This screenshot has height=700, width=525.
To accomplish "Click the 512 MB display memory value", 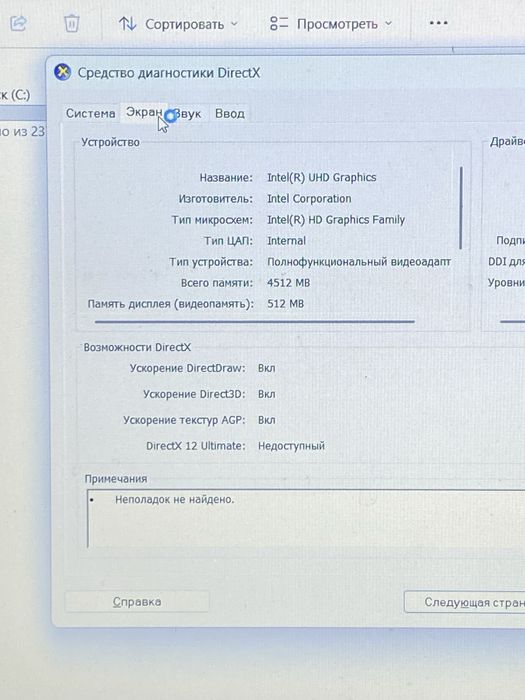I will 285,304.
